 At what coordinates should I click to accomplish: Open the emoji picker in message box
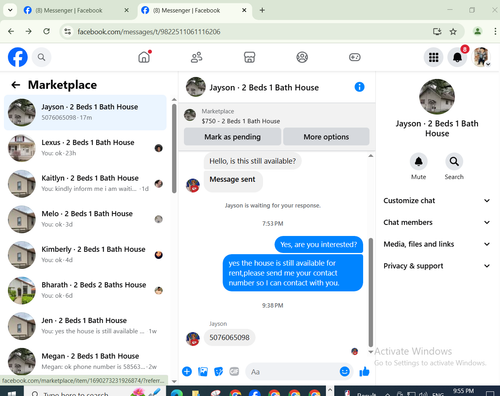(345, 371)
